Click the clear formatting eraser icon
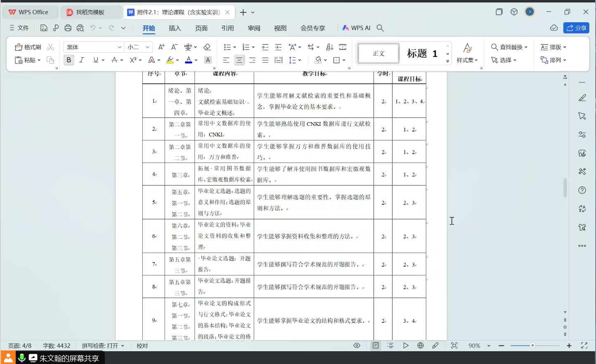 tap(207, 47)
